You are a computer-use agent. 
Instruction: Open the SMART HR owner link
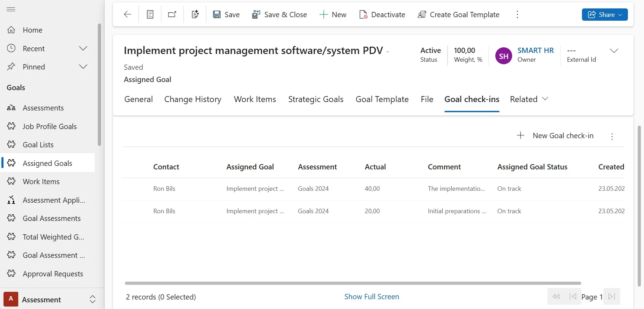click(535, 51)
